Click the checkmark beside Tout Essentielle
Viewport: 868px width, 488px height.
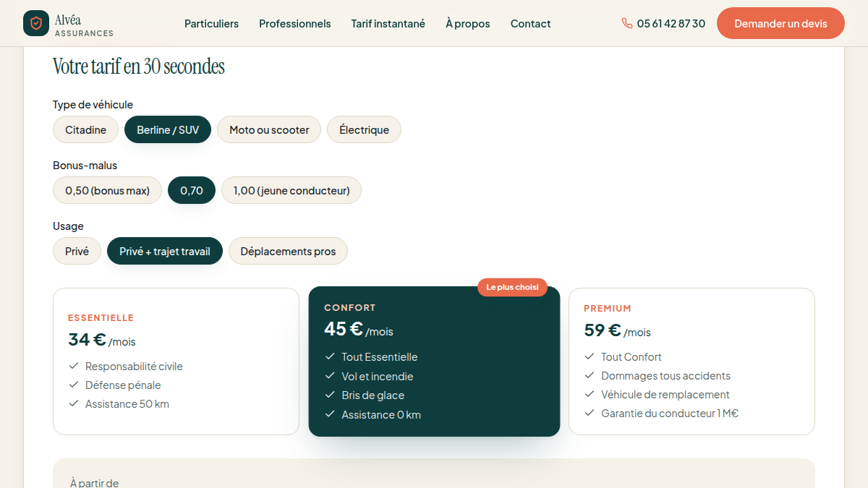pyautogui.click(x=330, y=356)
